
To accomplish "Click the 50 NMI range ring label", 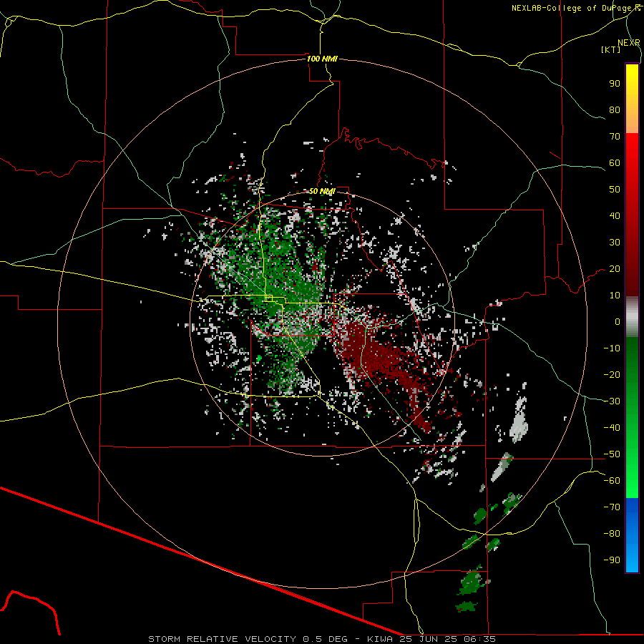I will pos(322,191).
